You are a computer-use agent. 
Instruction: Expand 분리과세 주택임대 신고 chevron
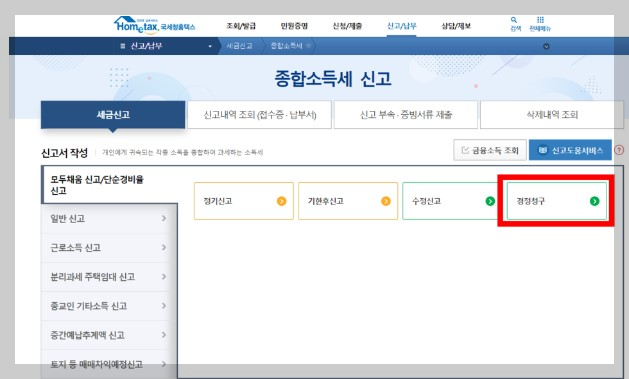(x=164, y=277)
